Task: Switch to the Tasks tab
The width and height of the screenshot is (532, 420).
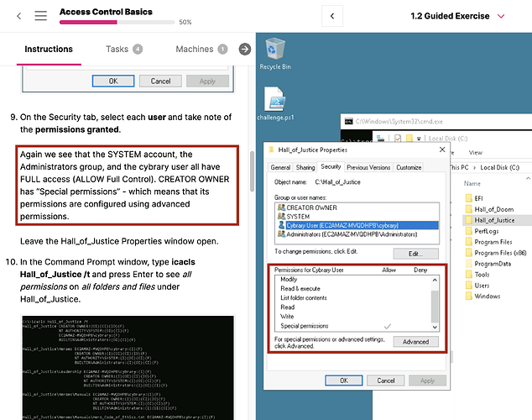Action: click(123, 50)
